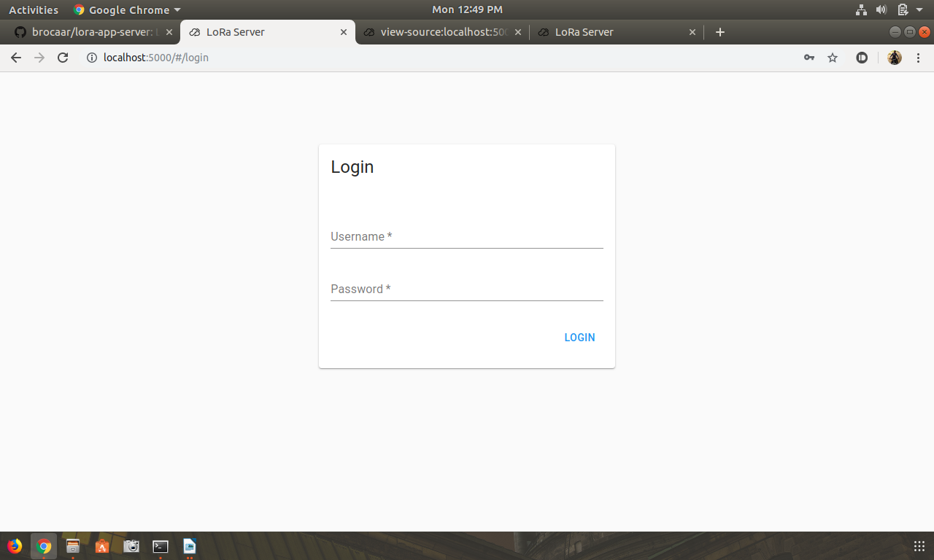Open the Activities overview

tap(34, 9)
